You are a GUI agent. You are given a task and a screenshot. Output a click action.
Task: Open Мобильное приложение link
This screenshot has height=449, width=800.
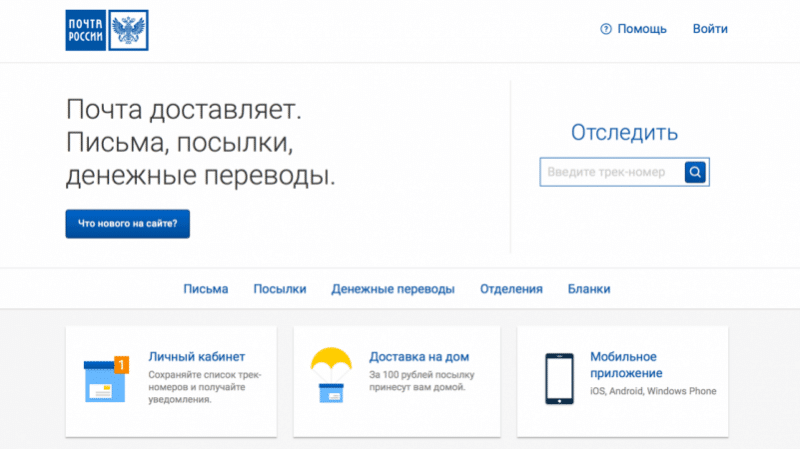click(626, 365)
